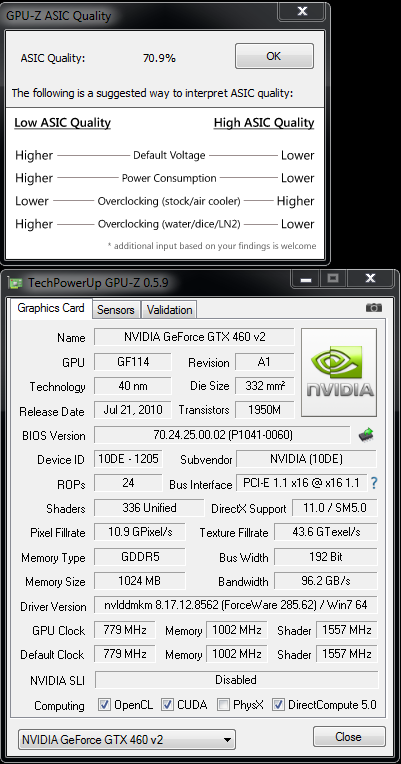
Task: Toggle the OpenCL checkbox
Action: [x=104, y=705]
